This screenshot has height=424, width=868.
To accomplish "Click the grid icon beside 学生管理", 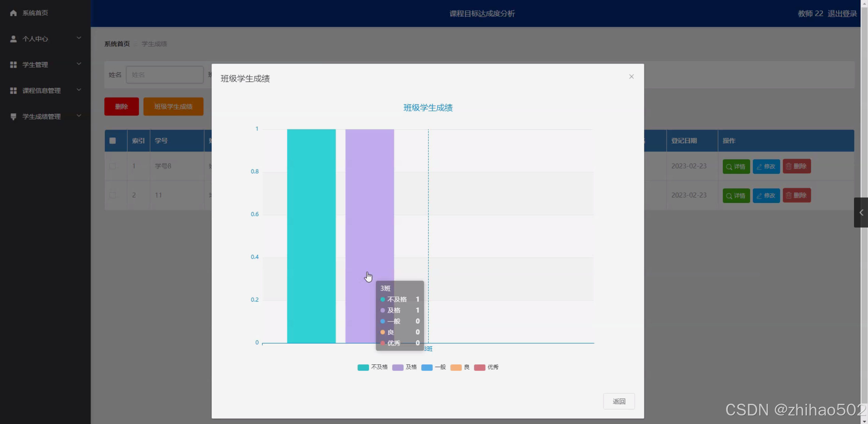I will click(13, 65).
